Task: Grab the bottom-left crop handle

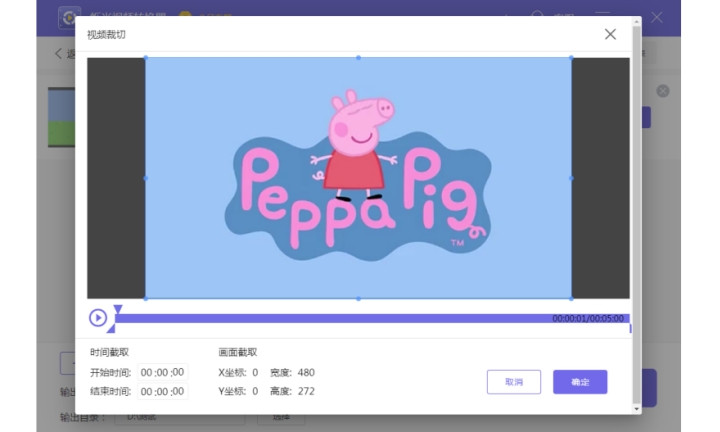Action: [x=146, y=299]
